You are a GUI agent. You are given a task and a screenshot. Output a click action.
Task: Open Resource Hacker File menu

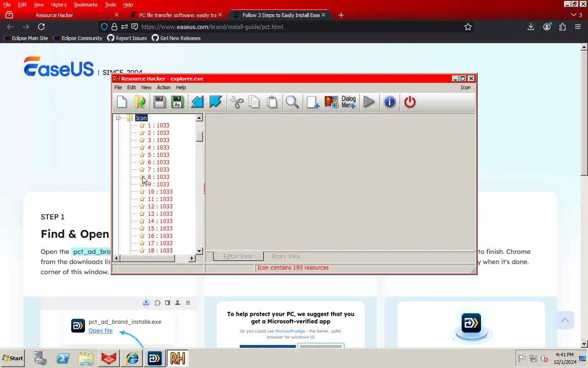pyautogui.click(x=118, y=87)
